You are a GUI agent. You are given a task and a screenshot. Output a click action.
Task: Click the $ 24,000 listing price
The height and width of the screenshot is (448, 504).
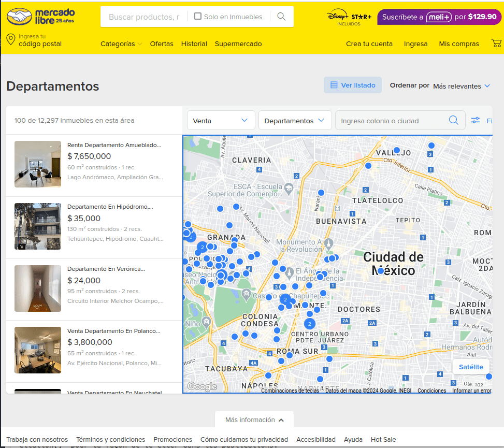click(x=84, y=280)
